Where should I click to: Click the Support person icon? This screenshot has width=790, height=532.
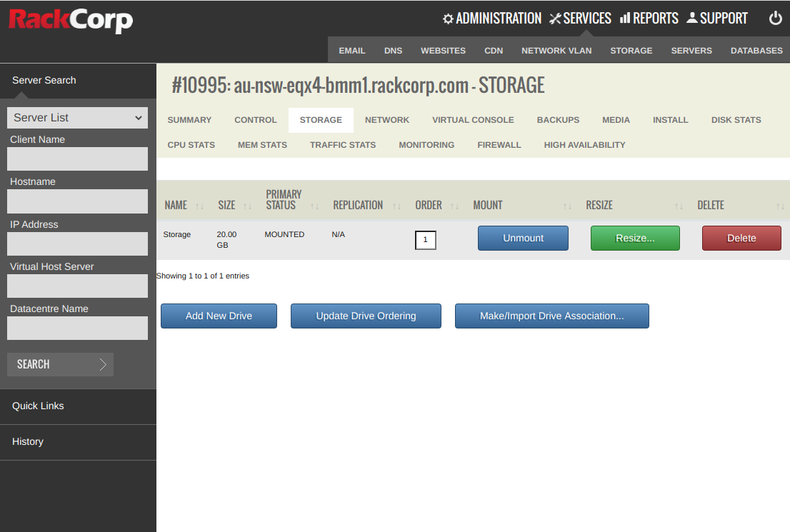coord(692,18)
